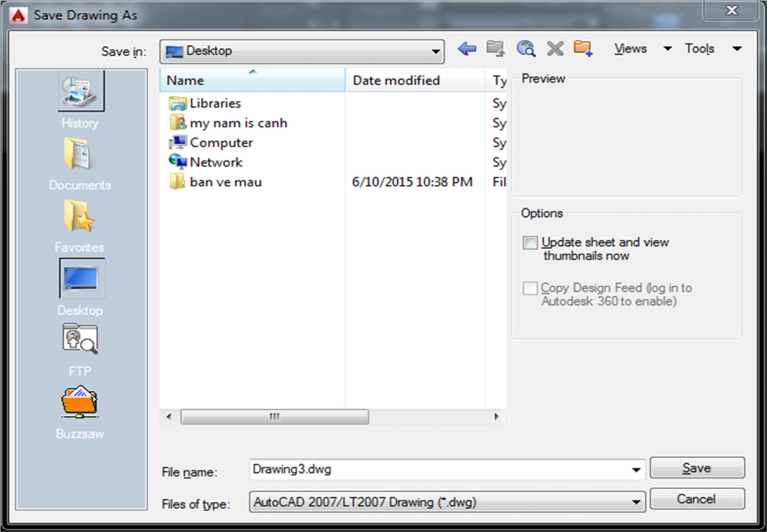767x532 pixels.
Task: Click the blue Back arrow icon
Action: point(467,49)
